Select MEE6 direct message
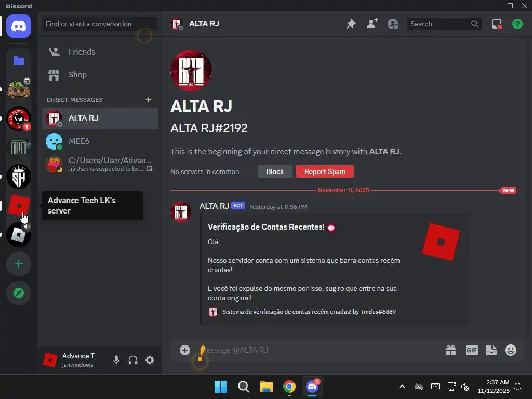The height and width of the screenshot is (399, 532). tap(100, 141)
